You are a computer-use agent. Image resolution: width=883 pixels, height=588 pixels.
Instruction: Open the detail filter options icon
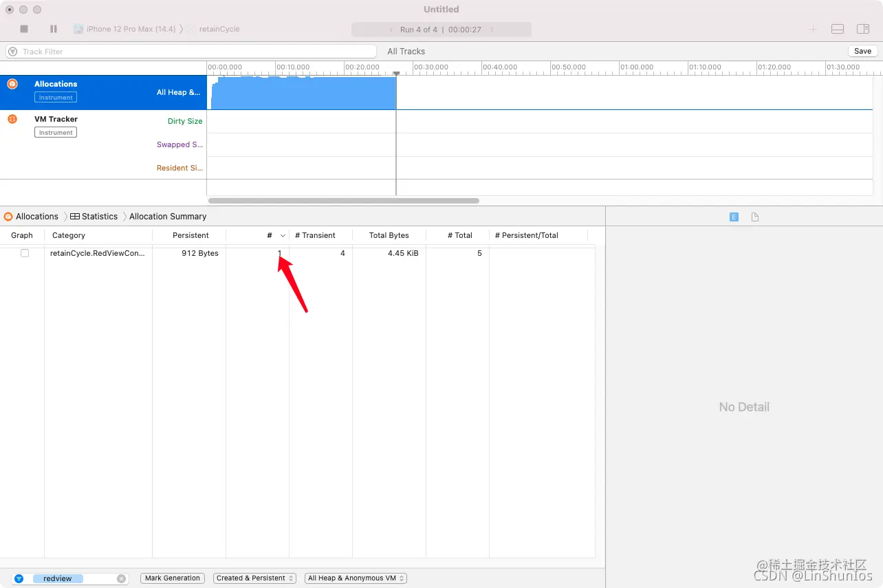(19, 578)
